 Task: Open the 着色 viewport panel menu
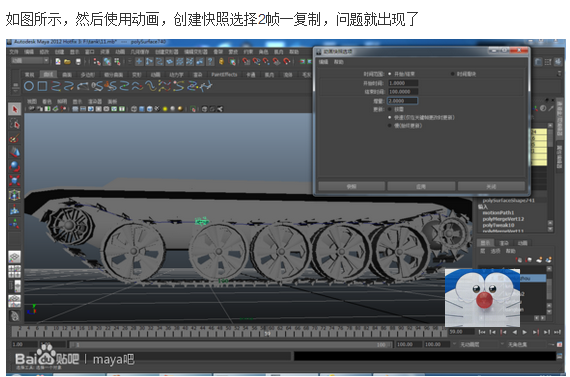(x=47, y=101)
